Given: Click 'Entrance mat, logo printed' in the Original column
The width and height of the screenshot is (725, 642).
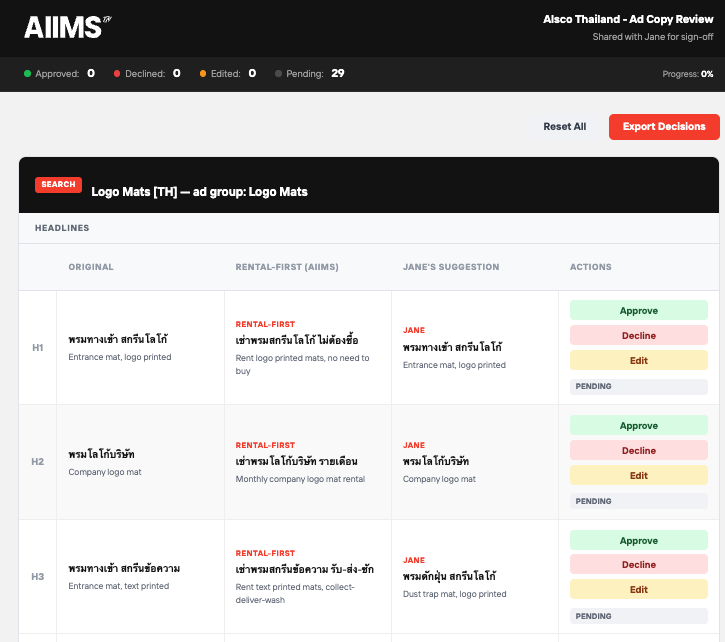Looking at the screenshot, I should tap(120, 357).
